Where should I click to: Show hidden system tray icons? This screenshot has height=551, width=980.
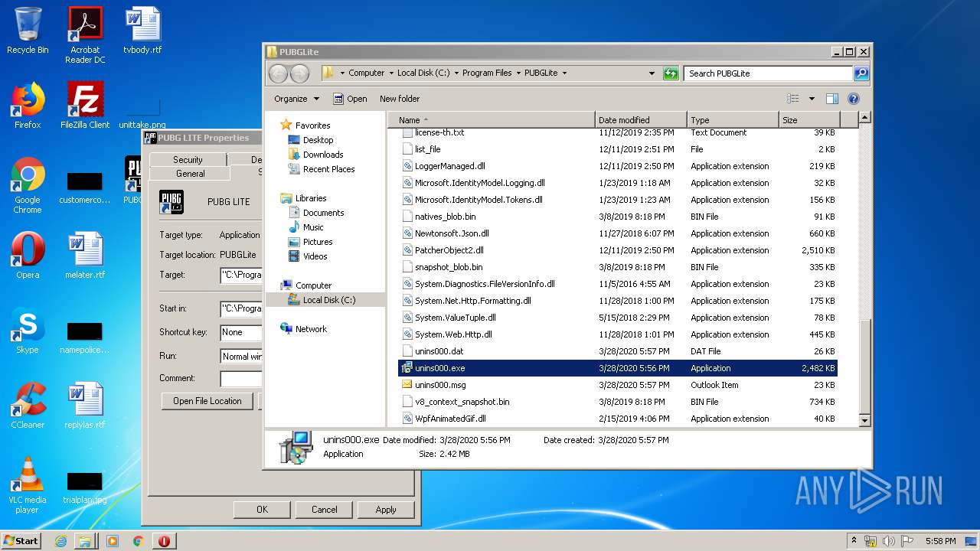click(x=854, y=541)
